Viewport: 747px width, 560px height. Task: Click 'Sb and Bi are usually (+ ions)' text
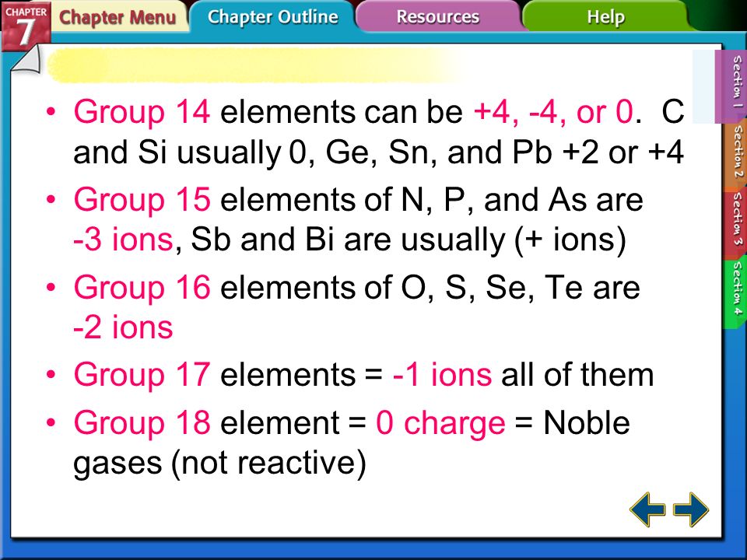(409, 240)
